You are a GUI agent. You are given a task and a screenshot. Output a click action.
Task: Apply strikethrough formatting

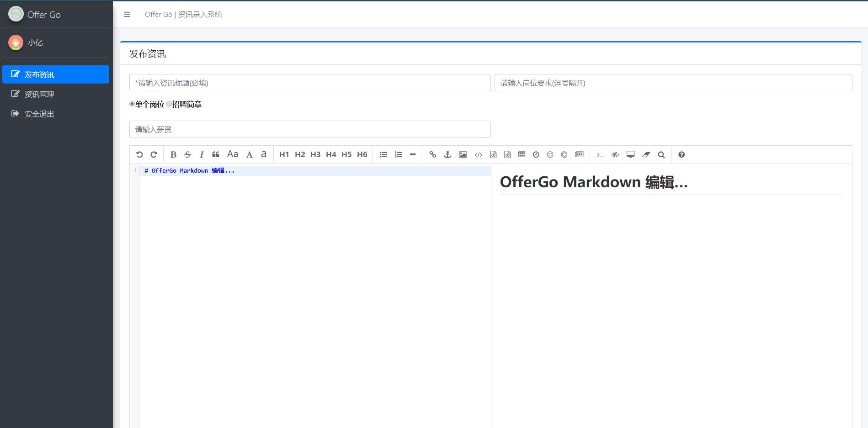pos(187,154)
